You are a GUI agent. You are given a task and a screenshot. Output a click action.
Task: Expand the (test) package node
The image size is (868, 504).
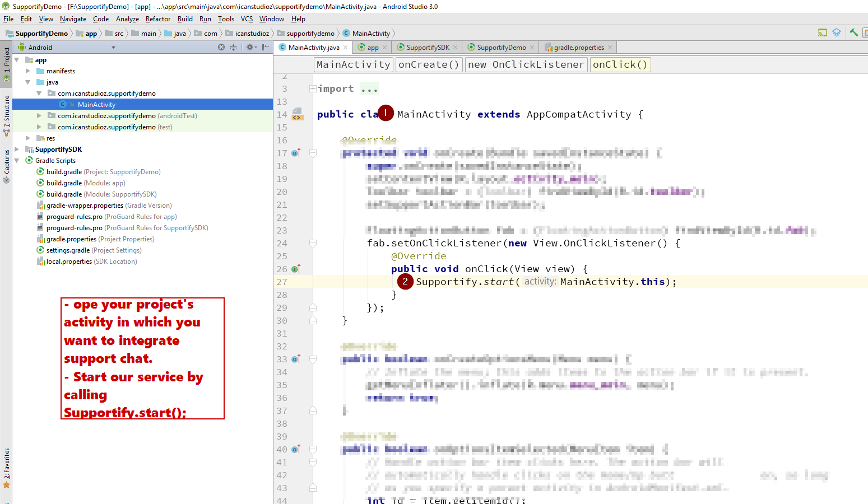pyautogui.click(x=39, y=127)
